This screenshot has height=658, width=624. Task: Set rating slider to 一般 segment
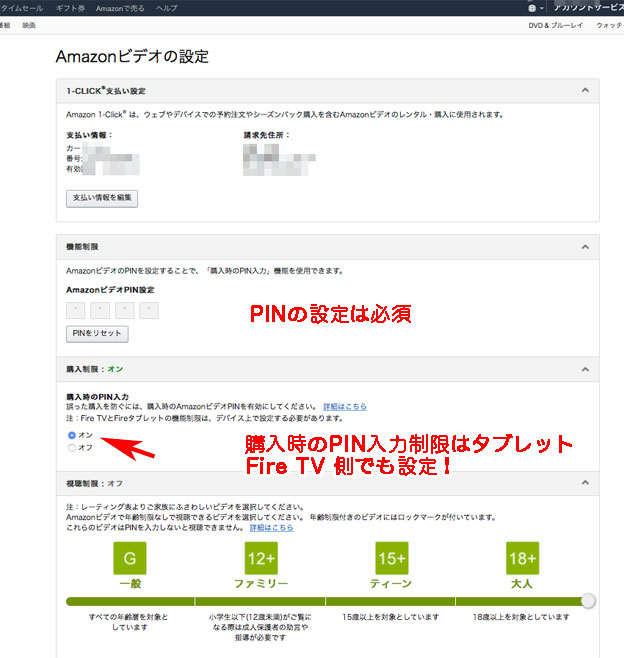(x=130, y=601)
